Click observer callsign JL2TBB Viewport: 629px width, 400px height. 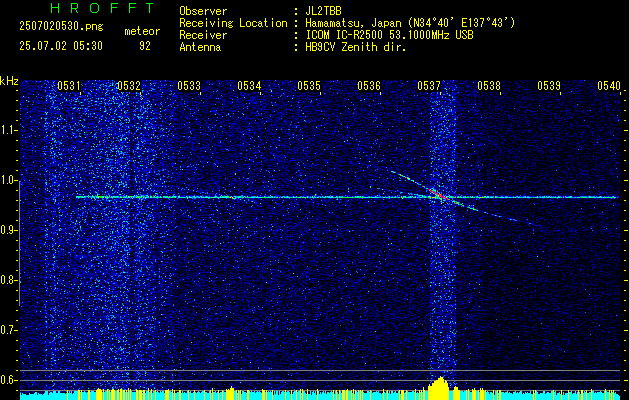(323, 11)
